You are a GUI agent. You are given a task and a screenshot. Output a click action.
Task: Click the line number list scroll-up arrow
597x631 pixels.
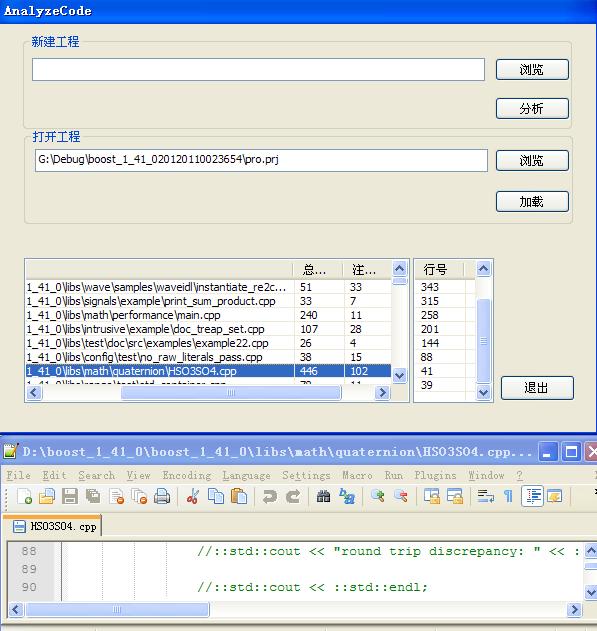(484, 268)
